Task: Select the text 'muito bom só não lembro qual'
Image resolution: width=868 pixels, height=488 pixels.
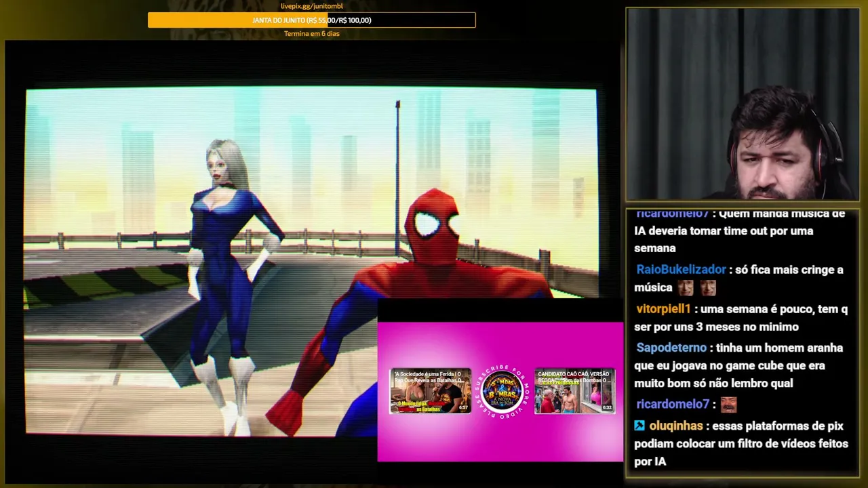Action: click(x=713, y=383)
